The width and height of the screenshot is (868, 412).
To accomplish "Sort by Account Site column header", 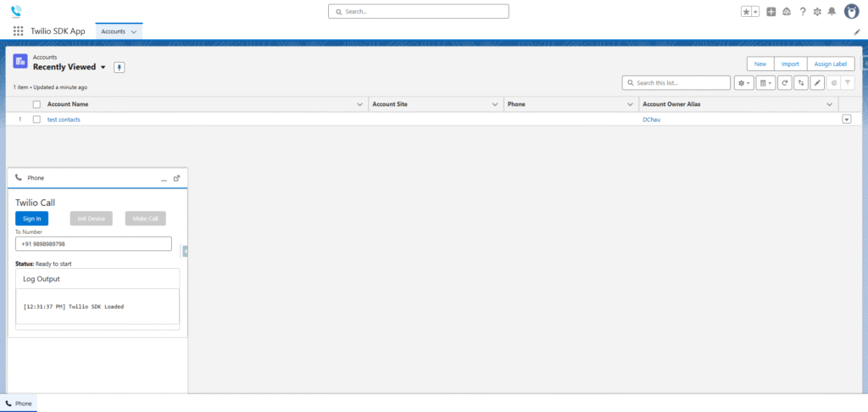I will tap(390, 104).
